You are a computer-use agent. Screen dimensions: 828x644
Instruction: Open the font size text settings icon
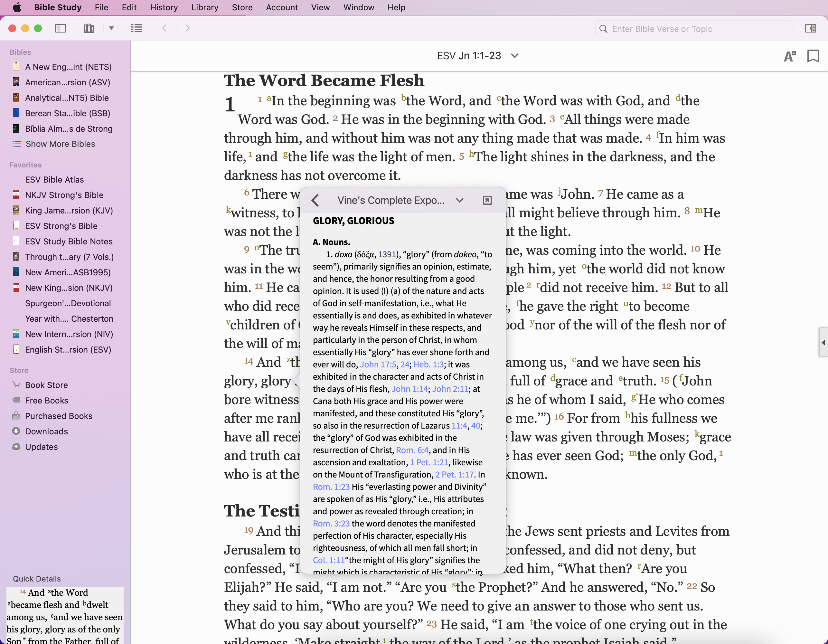pos(790,56)
